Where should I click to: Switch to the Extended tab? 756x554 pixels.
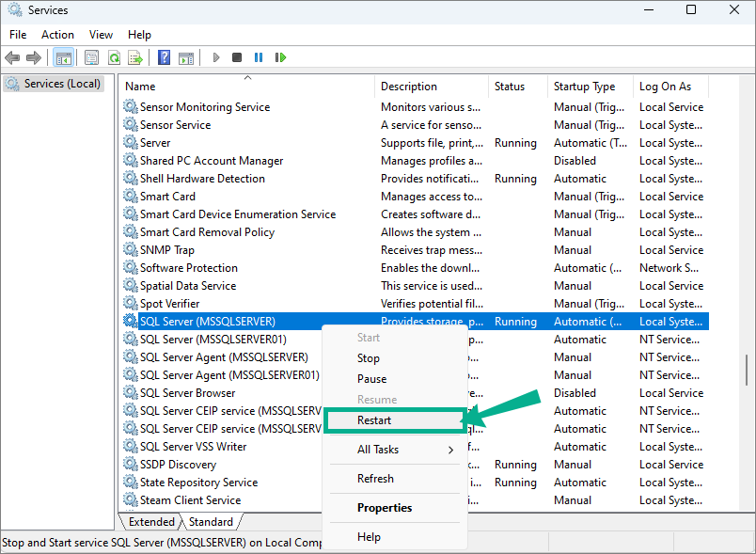151,522
